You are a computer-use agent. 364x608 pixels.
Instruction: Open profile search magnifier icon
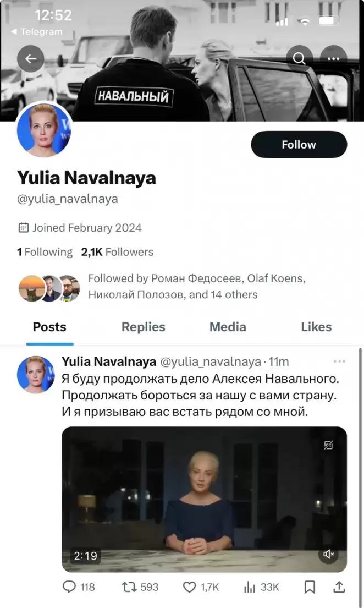(x=300, y=59)
